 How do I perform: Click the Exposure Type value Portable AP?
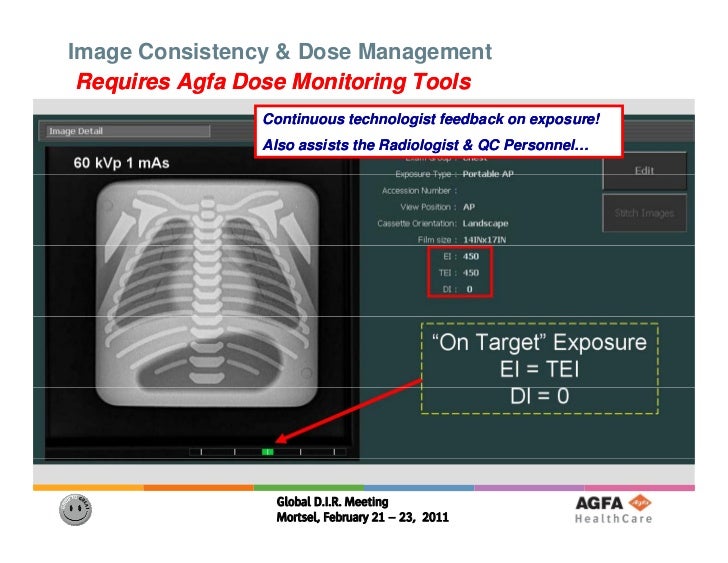488,174
